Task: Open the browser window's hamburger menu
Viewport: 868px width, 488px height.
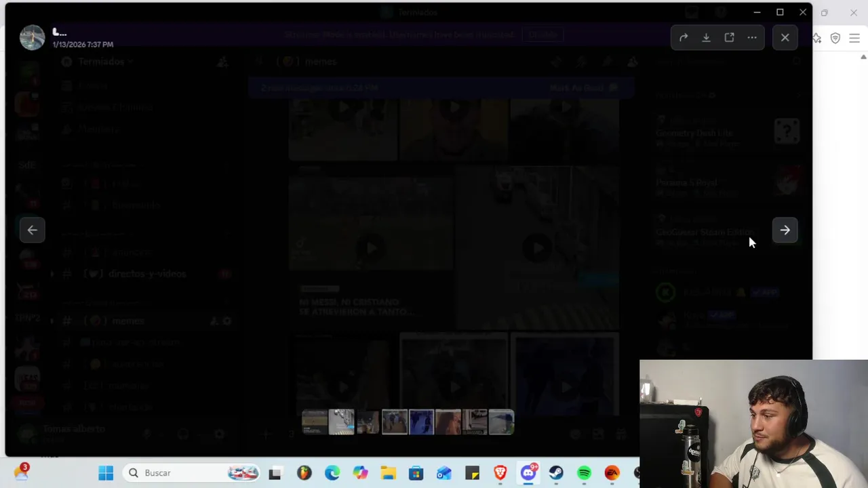Action: [x=854, y=39]
